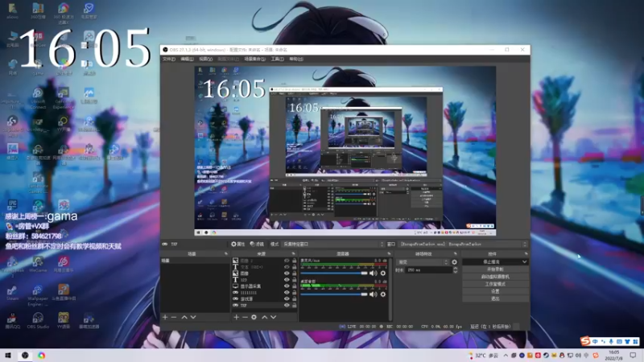Screen dimensions: 644x362
Task: Open the OBS Studio desktop shortcut
Action: [x=38, y=320]
